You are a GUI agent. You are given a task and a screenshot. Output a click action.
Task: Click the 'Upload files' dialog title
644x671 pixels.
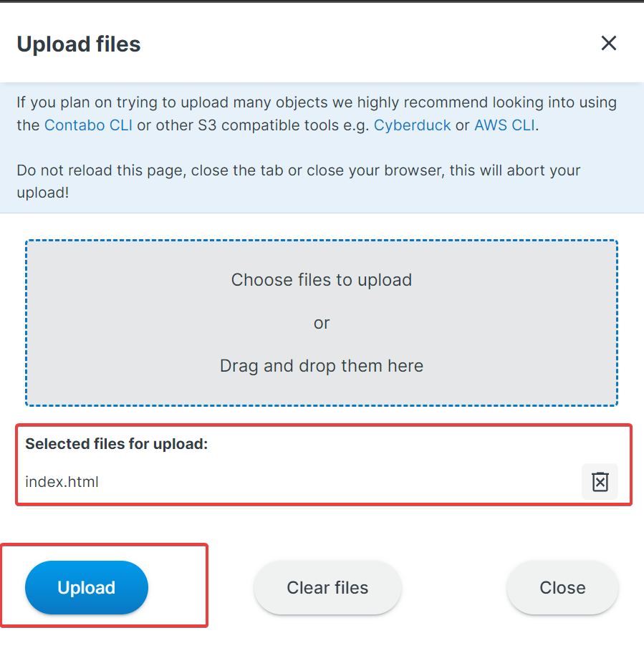[x=79, y=44]
